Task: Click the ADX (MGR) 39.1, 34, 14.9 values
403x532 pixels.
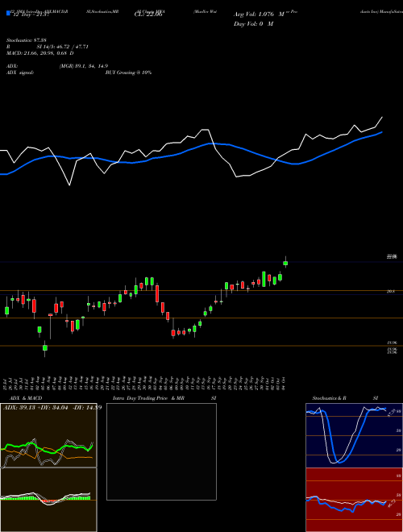Action: tap(84, 66)
